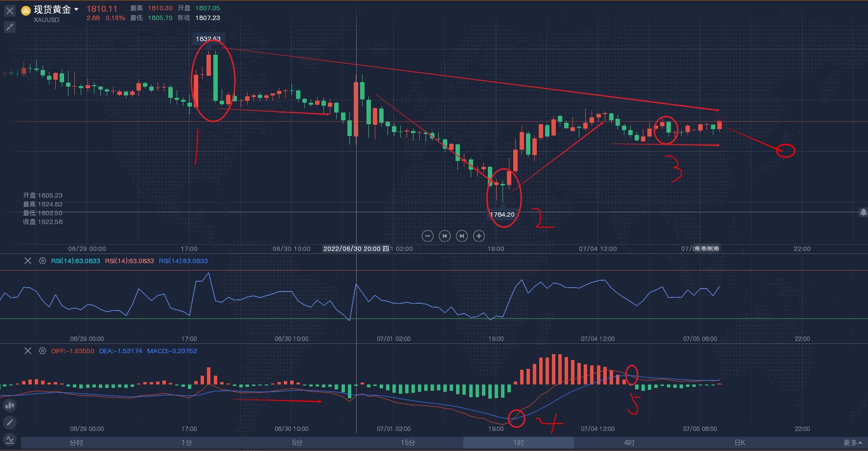Close the MACD indicator panel
Screen dimensions: 868x451
pyautogui.click(x=28, y=351)
